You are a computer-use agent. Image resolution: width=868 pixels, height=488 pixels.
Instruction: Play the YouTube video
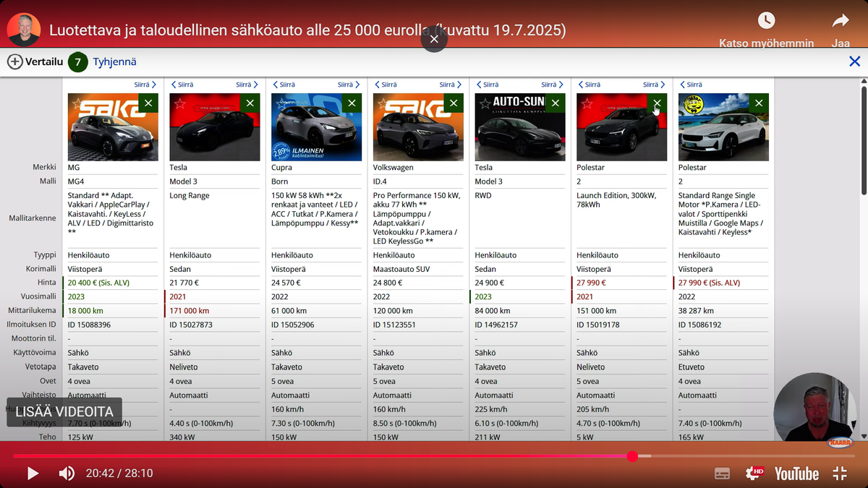click(33, 474)
